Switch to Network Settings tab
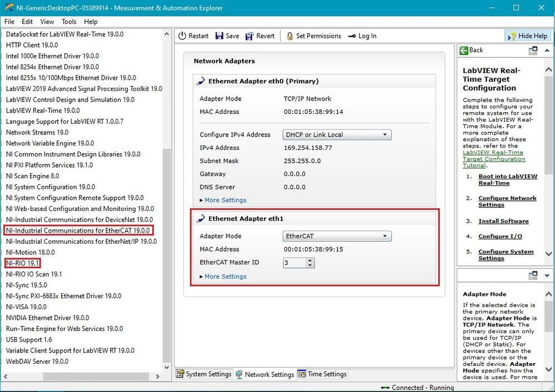Screen dimensions: 555x392 coord(265,374)
